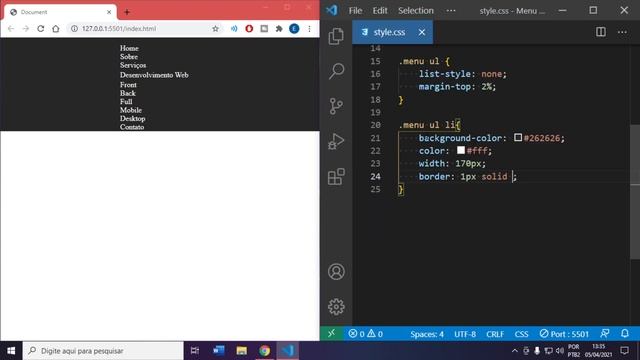Split the editor to the right
The width and height of the screenshot is (640, 360).
tap(600, 32)
